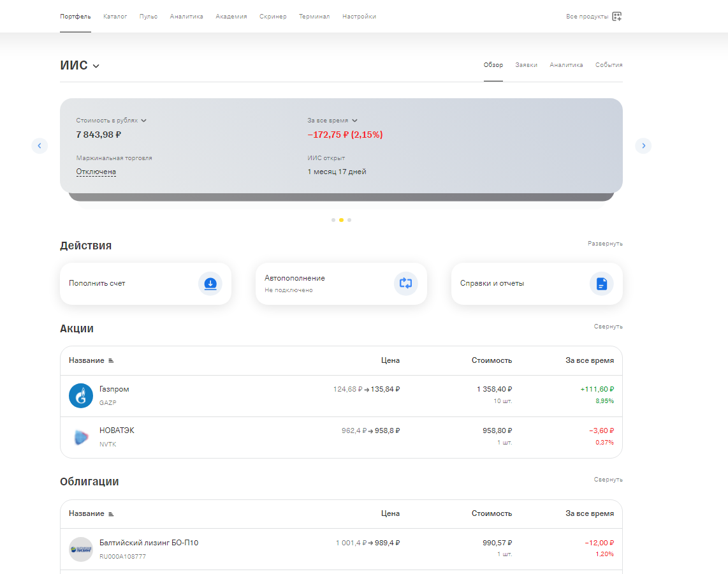
Task: Switch to the События tab
Action: [x=609, y=65]
